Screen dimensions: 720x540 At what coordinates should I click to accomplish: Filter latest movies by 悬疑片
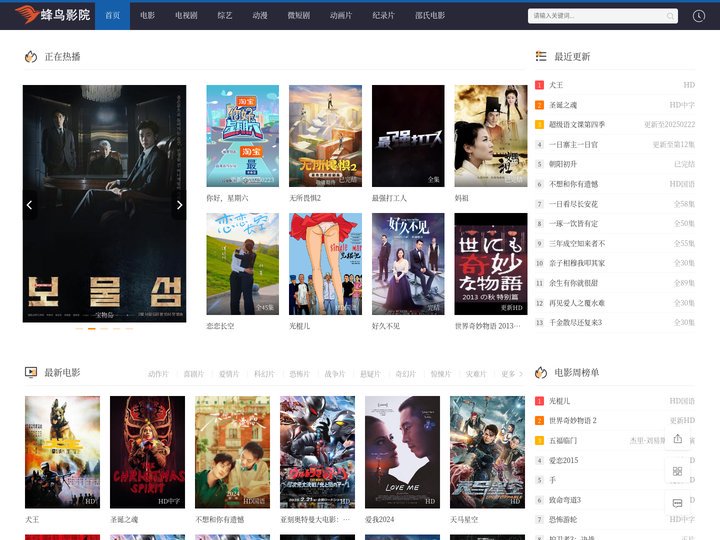[370, 374]
